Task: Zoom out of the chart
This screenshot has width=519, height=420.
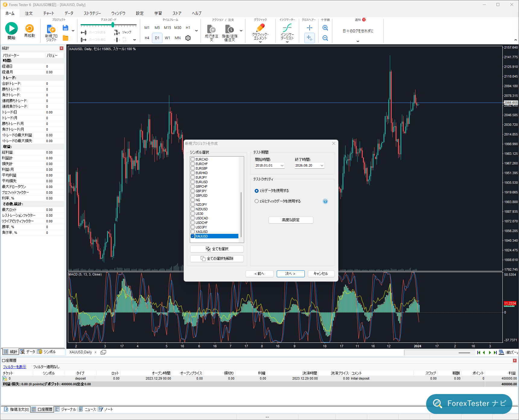Action: (325, 38)
